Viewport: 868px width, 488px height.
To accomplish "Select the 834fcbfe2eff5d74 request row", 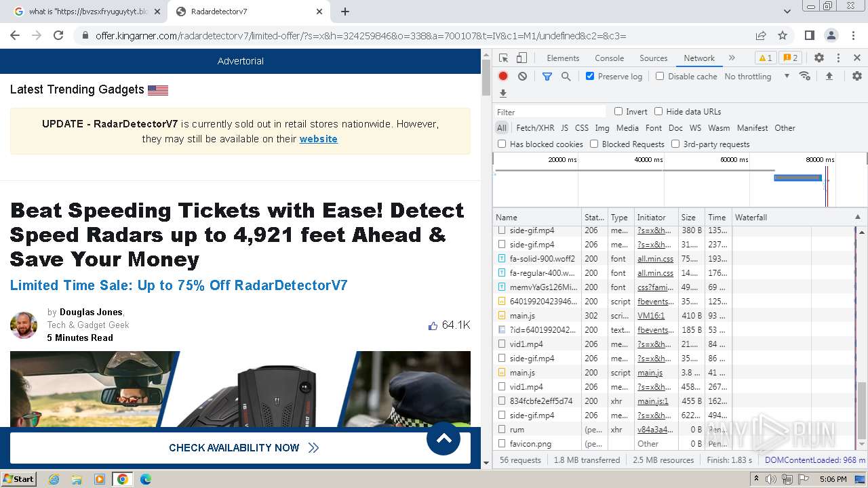I will click(x=675, y=401).
